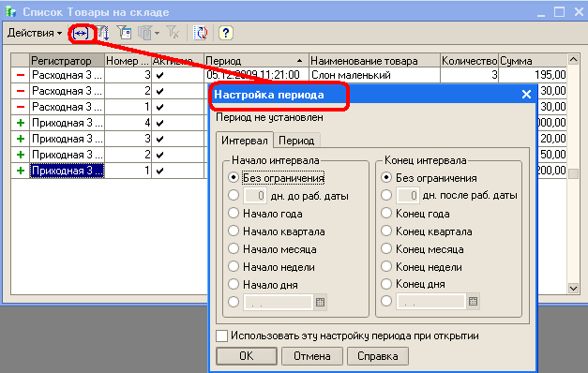Sort by Регистратор column header

click(x=68, y=60)
